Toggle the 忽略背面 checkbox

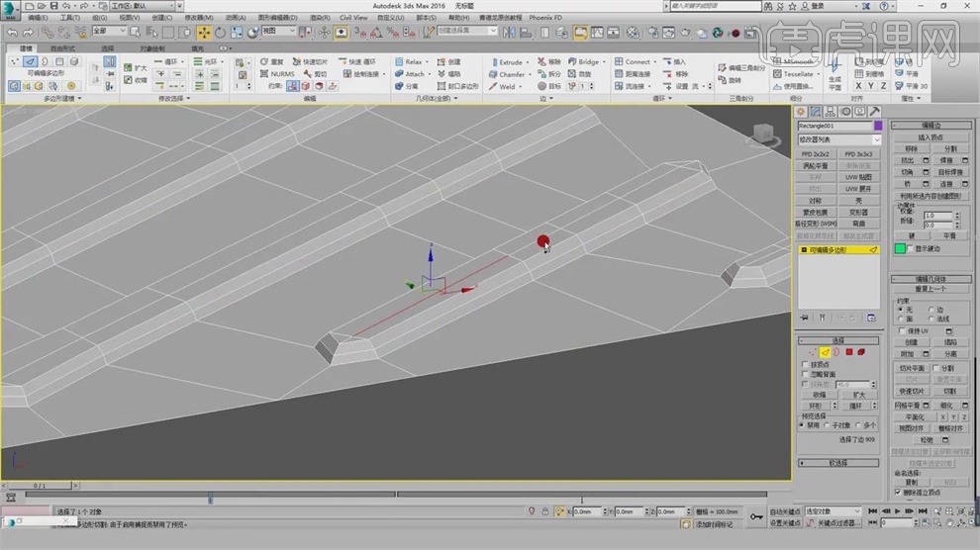point(805,375)
